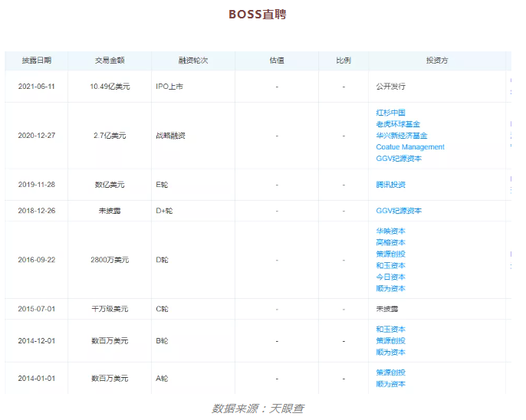
Task: Open the 红杉中国 investor link
Action: point(390,113)
